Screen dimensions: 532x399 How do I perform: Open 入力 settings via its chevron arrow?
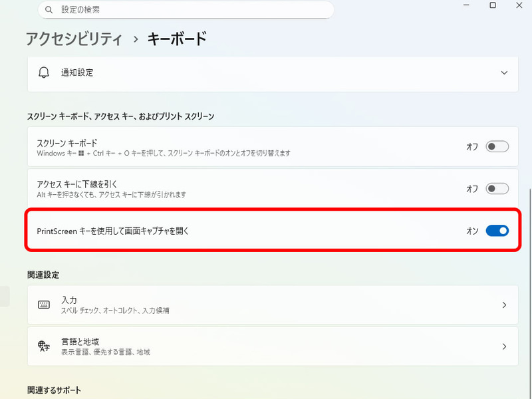[x=504, y=305]
